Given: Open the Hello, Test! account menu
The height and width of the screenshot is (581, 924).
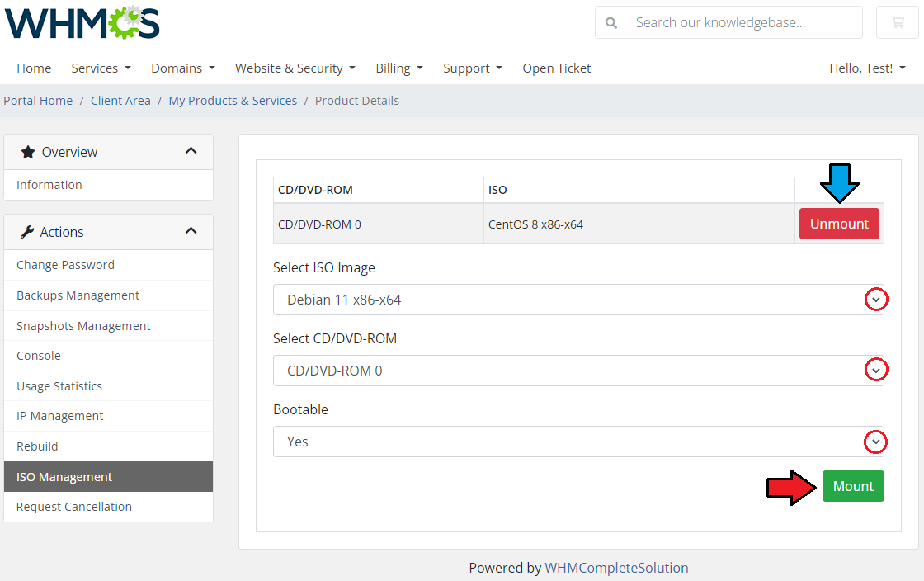Looking at the screenshot, I should coord(867,68).
